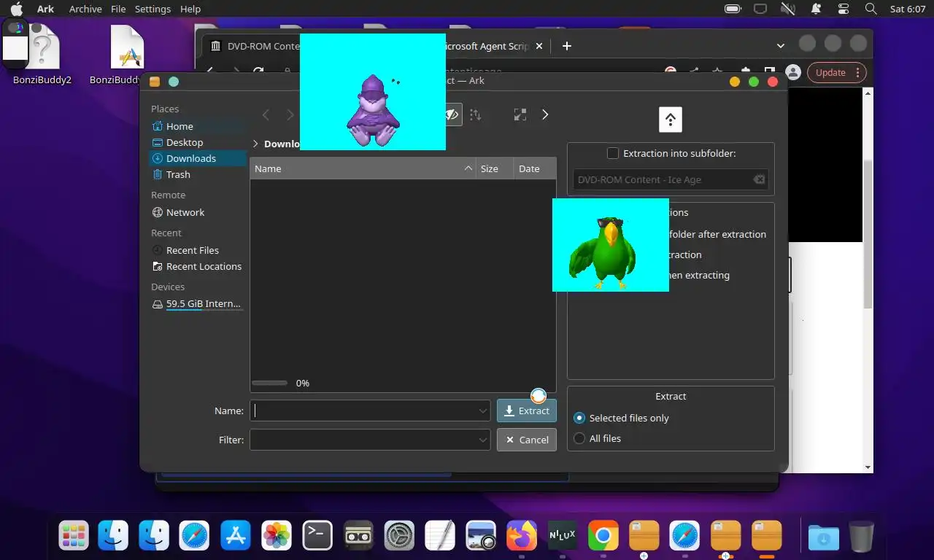Open Spotlight search in menu bar
934x560 pixels.
tap(871, 9)
